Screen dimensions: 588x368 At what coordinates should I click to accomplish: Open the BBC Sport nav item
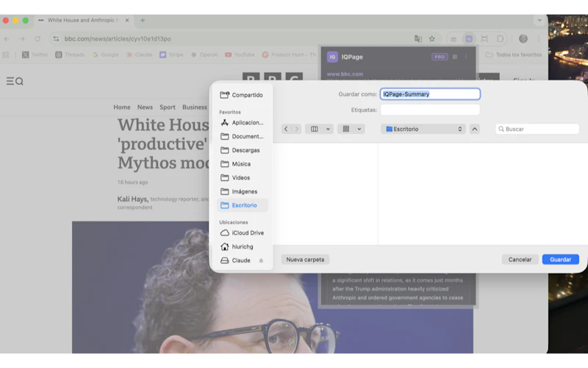[168, 107]
